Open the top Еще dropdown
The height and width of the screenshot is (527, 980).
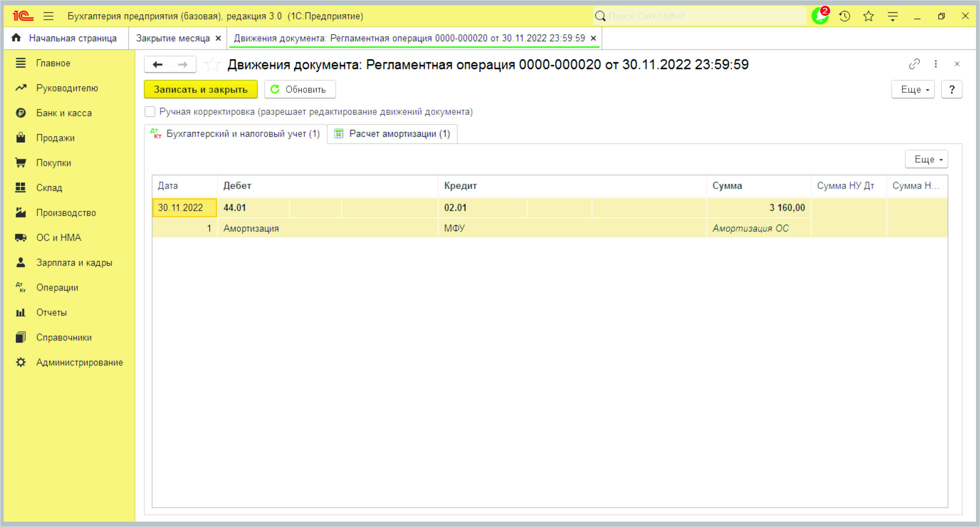[913, 89]
